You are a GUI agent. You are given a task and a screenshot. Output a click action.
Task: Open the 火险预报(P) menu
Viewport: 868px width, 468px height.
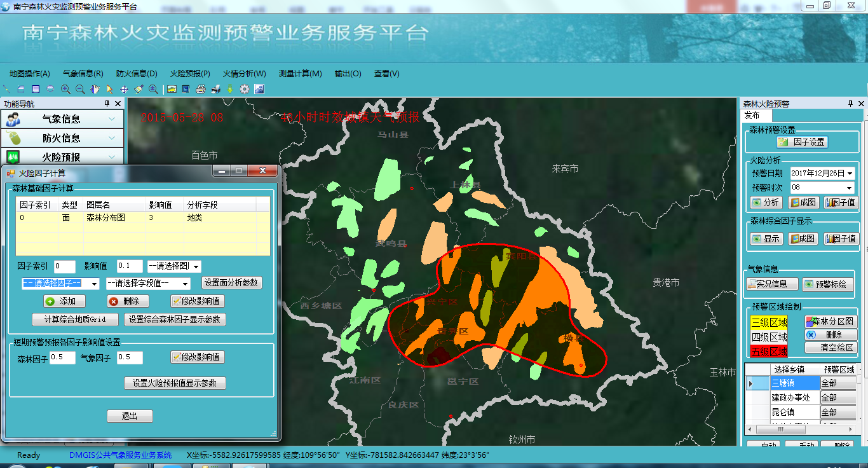coord(190,74)
